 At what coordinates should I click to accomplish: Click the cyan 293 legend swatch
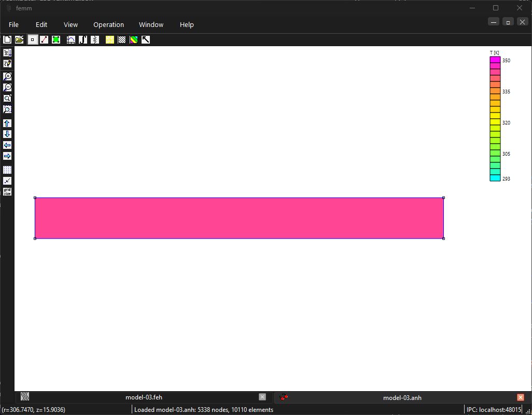pos(495,178)
